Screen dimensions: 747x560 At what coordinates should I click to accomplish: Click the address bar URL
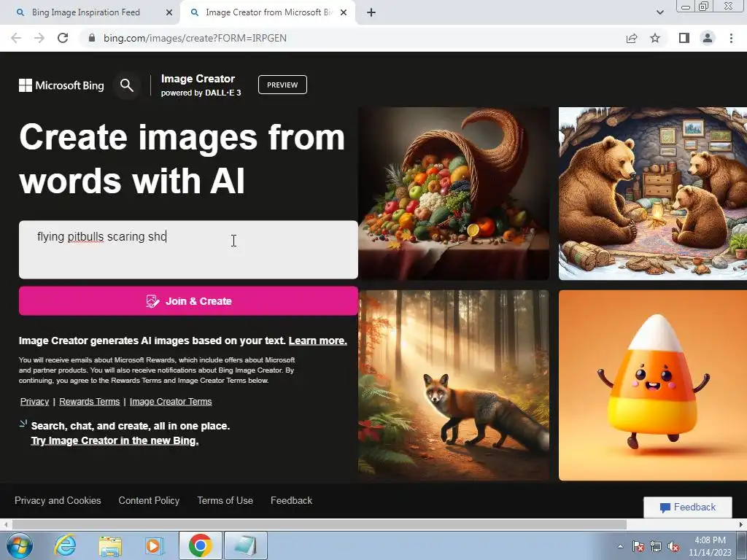pyautogui.click(x=195, y=38)
